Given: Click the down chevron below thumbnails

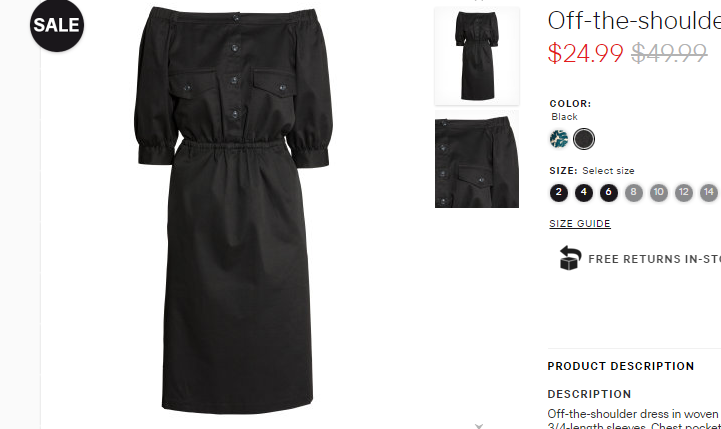Looking at the screenshot, I should point(479,426).
